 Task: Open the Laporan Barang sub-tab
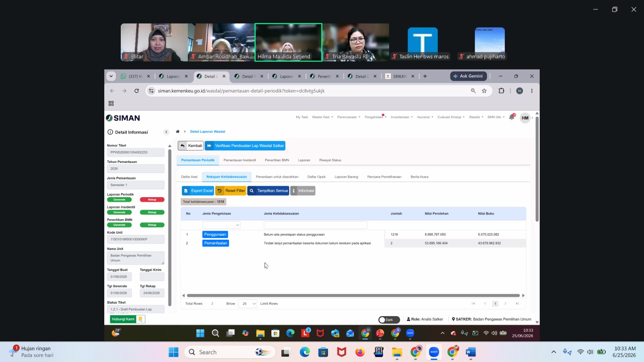point(346,177)
